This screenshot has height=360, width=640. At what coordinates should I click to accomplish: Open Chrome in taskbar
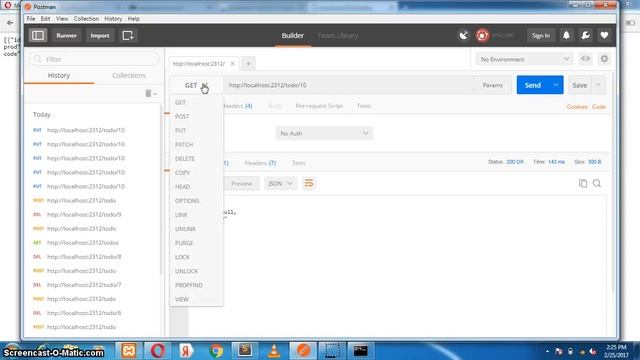click(216, 350)
